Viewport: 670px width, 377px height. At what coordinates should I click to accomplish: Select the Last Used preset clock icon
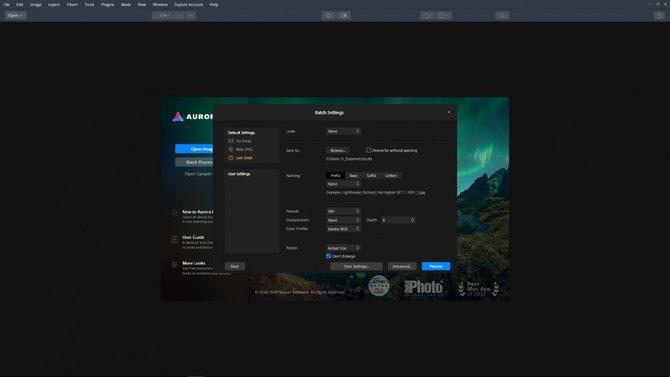(231, 158)
